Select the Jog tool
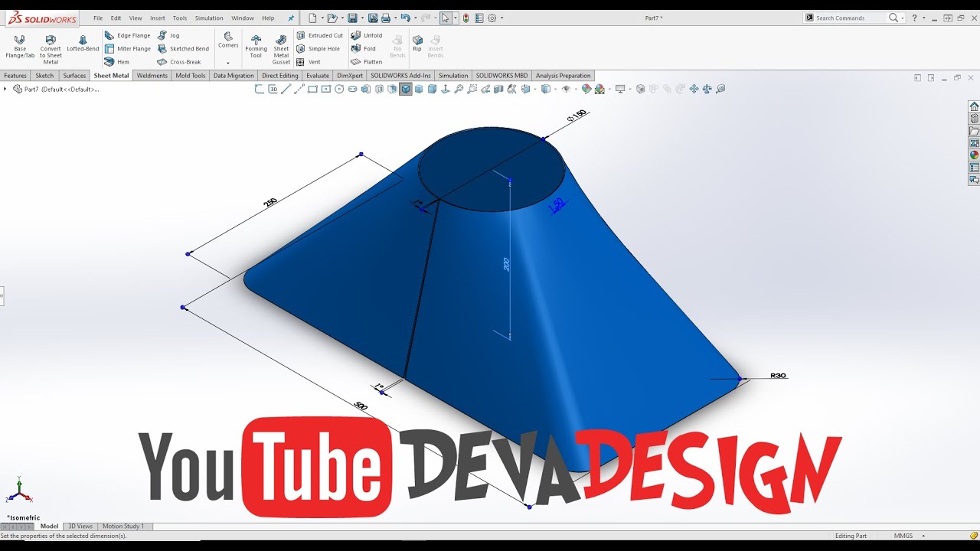Screen dimensions: 980x551 [169, 35]
